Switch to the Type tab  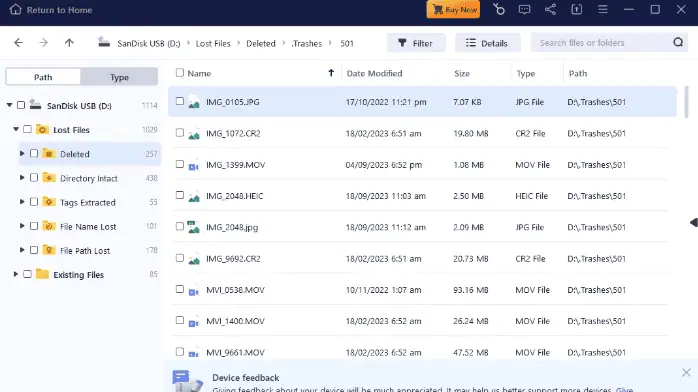(119, 77)
